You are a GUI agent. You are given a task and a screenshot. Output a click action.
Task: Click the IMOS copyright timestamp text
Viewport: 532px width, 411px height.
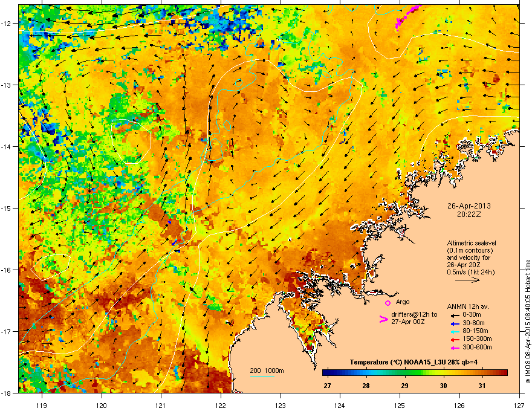[528, 322]
